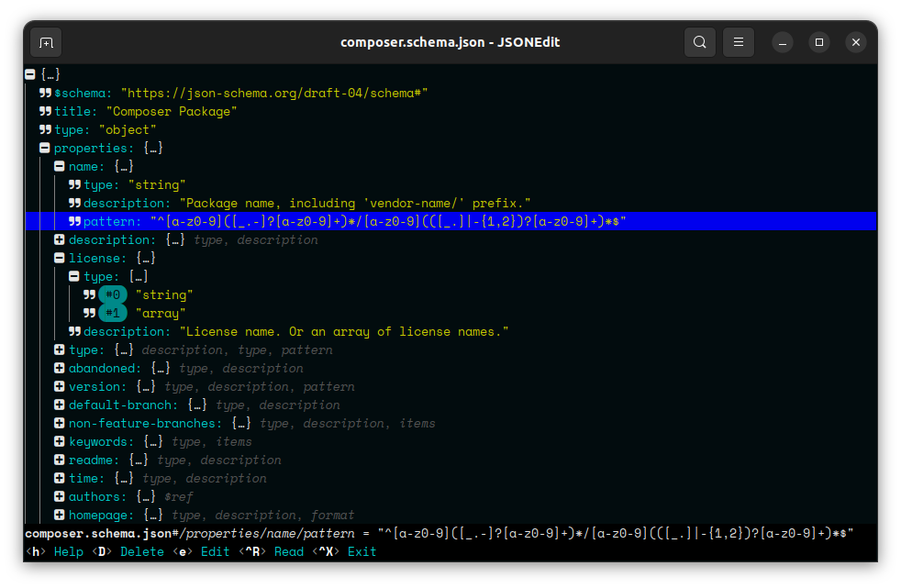Viewport: 901px width, 588px height.
Task: Expand the keywords node
Action: click(x=60, y=442)
